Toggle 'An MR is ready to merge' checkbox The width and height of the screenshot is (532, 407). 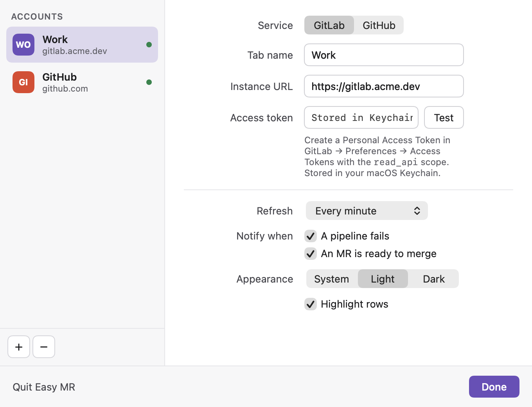click(311, 254)
